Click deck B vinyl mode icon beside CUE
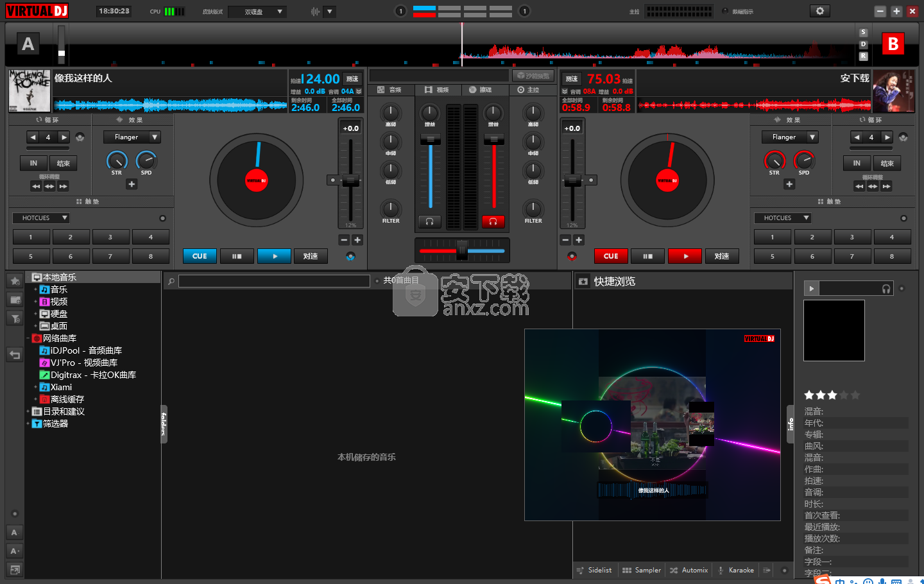 coord(572,256)
